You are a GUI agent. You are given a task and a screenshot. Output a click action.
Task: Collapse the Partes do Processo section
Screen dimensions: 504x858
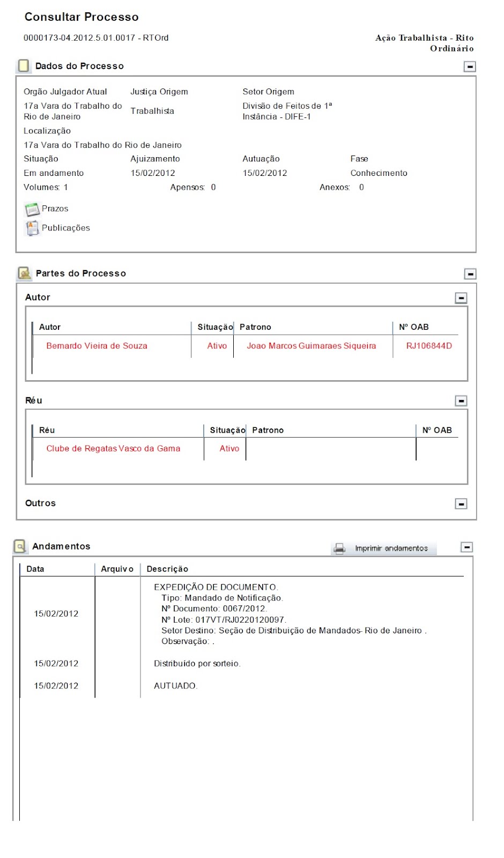470,274
